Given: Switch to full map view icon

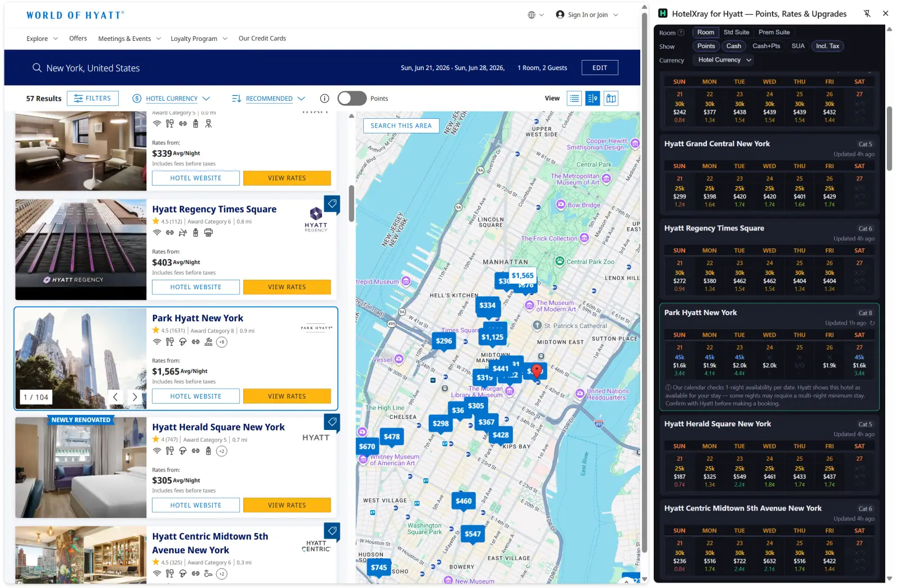Looking at the screenshot, I should tap(611, 99).
